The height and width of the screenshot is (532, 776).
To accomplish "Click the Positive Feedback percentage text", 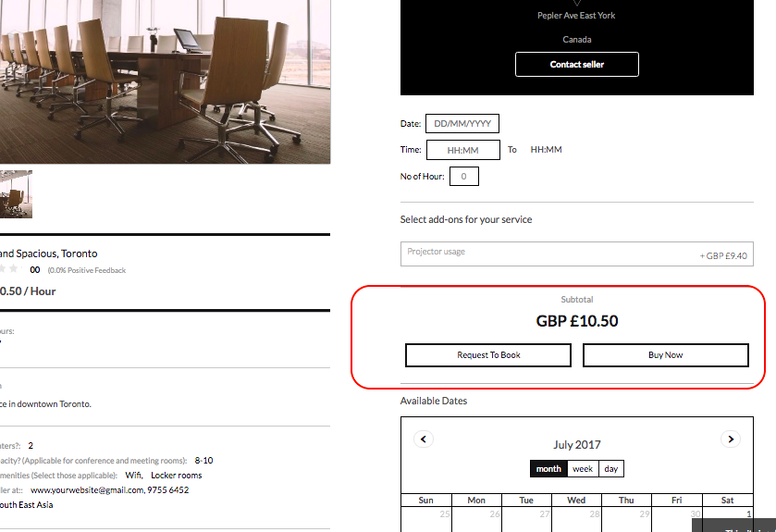I will tap(87, 270).
